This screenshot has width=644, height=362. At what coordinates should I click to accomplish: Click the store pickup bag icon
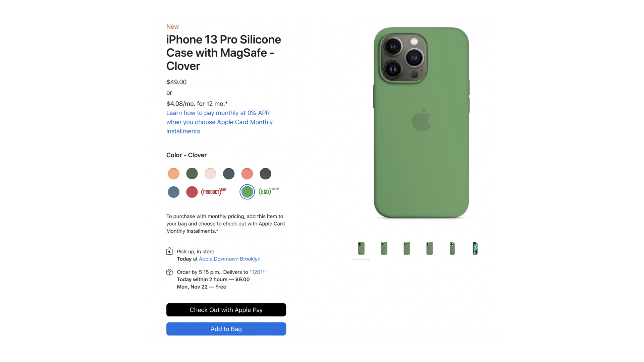point(169,251)
